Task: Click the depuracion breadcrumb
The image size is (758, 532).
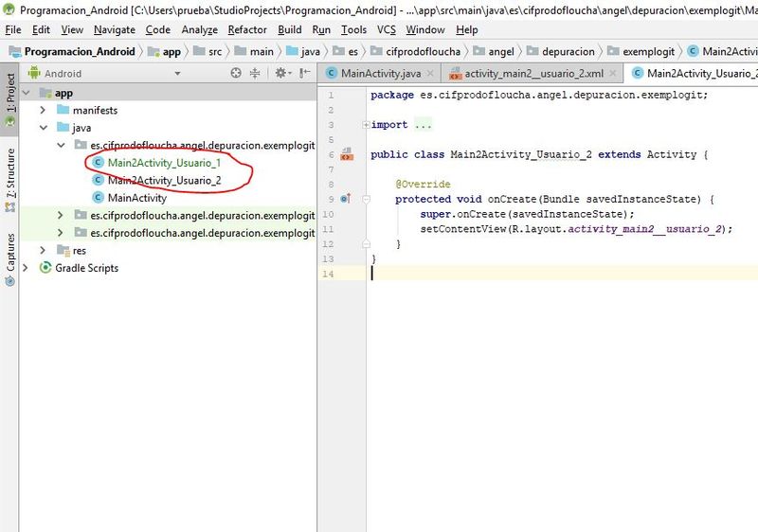Action: coord(561,51)
